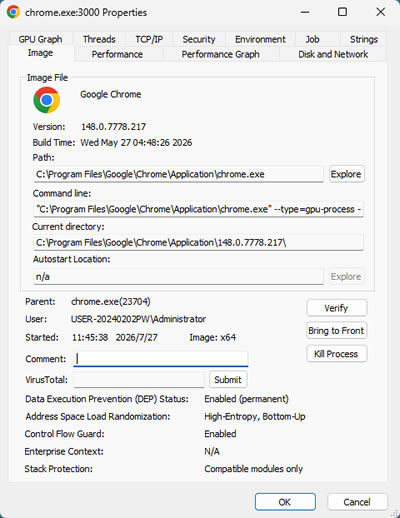The image size is (400, 518).
Task: Click Bring to Front
Action: pyautogui.click(x=336, y=331)
